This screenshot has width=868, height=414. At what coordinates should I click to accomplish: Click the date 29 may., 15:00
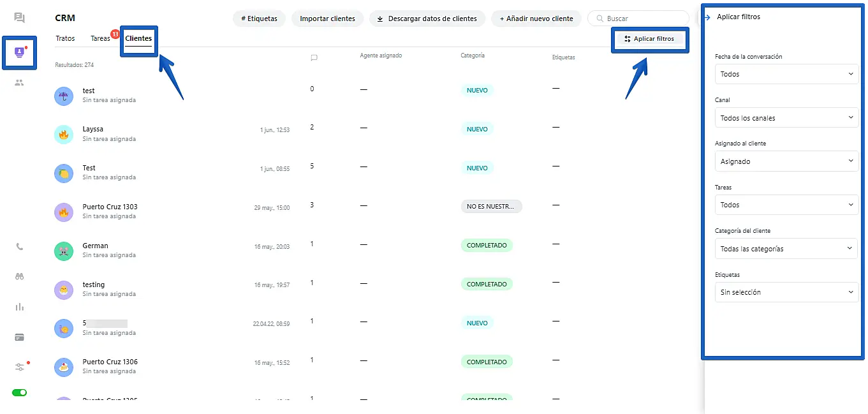(x=272, y=208)
